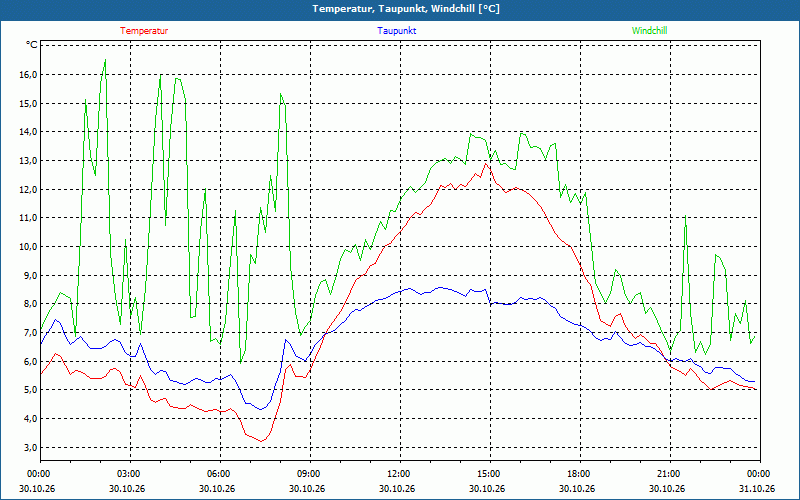
Task: Click the 21:00 time axis label
Action: tap(670, 474)
